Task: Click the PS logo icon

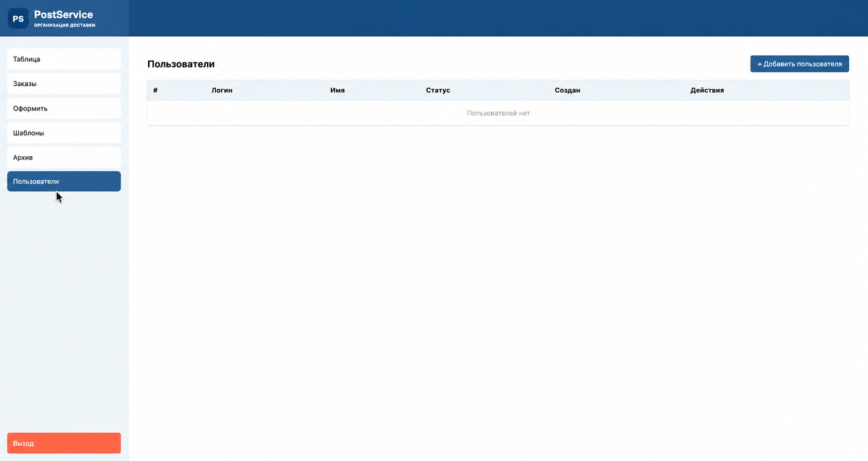Action: (x=18, y=19)
